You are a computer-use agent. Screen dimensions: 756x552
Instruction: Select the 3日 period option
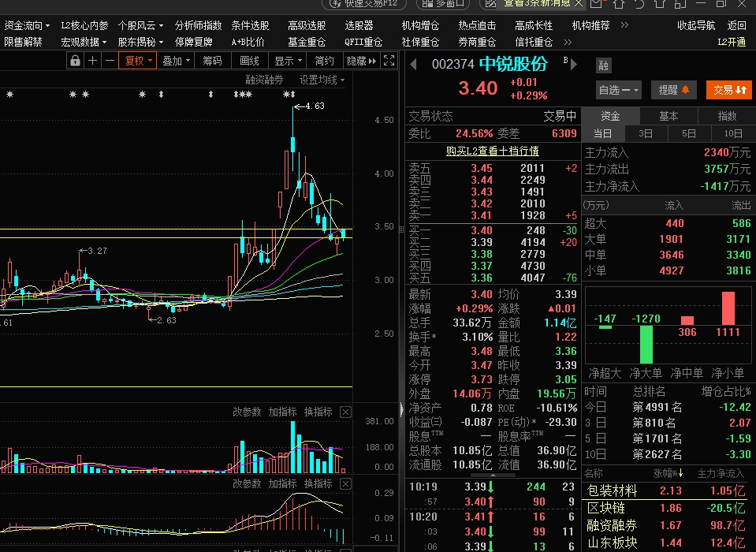coord(646,133)
